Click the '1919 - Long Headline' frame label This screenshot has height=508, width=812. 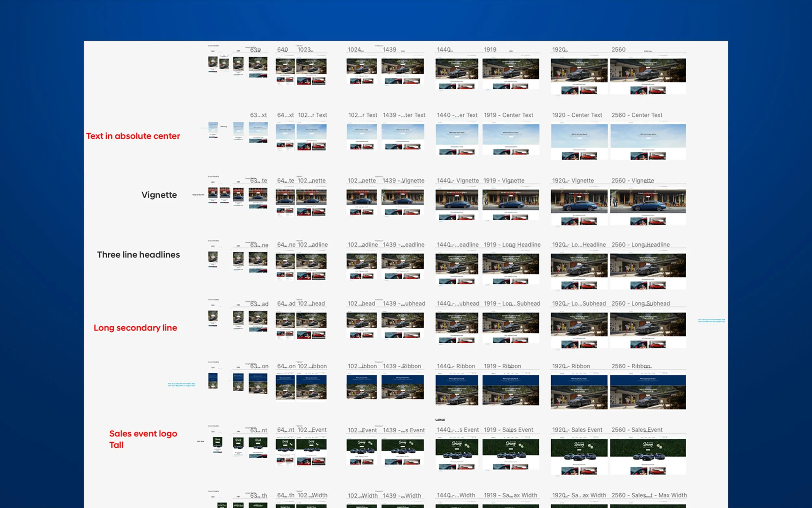tap(512, 245)
